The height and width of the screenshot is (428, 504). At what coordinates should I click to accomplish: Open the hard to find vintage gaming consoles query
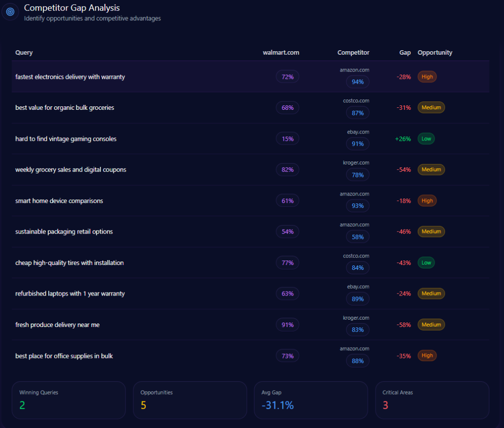(66, 139)
